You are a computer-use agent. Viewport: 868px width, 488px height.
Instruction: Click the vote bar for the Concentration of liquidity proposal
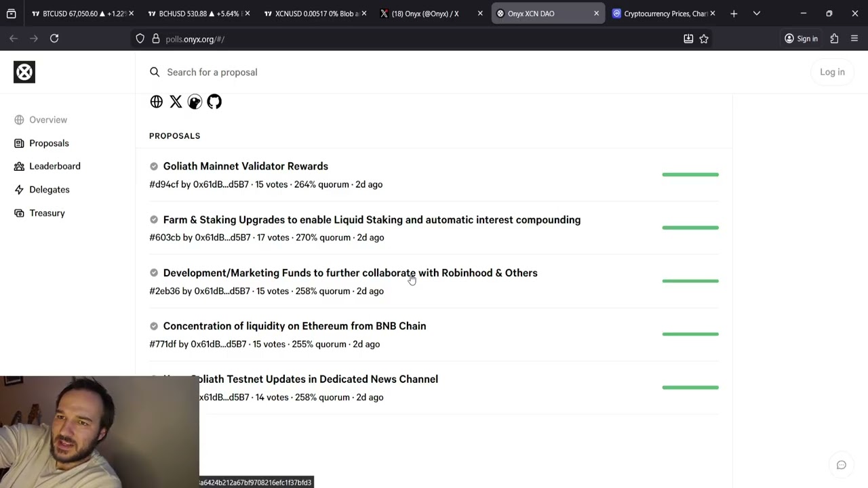coord(690,334)
